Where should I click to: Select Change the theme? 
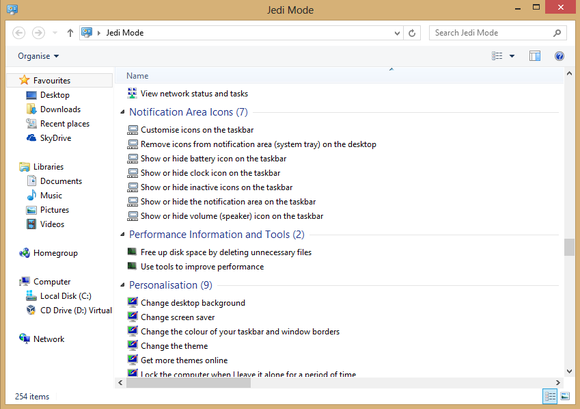pos(168,346)
